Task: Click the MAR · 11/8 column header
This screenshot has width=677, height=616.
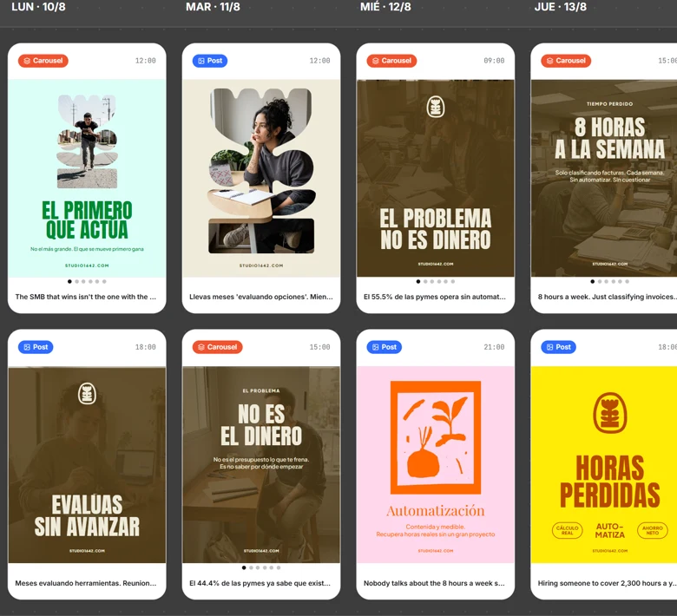Action: coord(213,7)
